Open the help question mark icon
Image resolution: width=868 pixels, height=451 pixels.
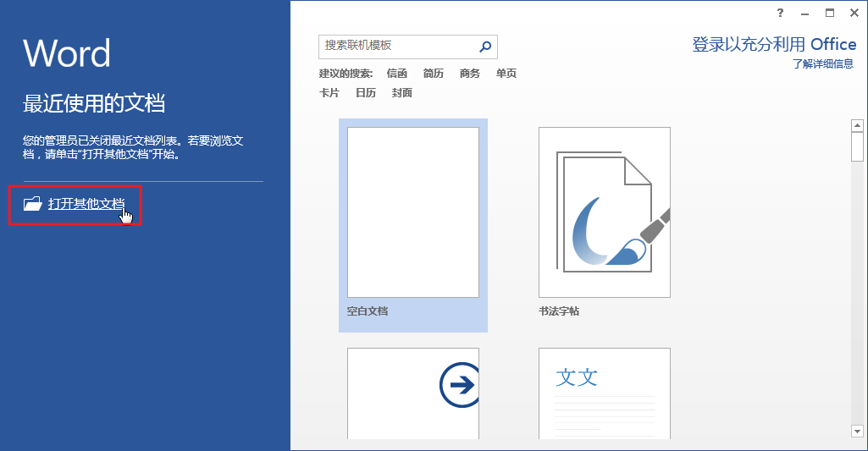(x=780, y=13)
